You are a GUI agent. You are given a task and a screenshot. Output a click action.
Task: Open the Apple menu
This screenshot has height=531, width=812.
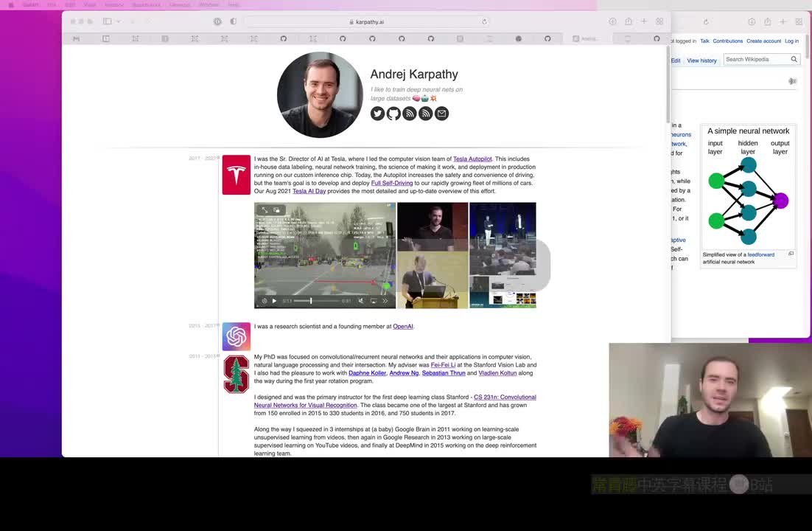10,4
